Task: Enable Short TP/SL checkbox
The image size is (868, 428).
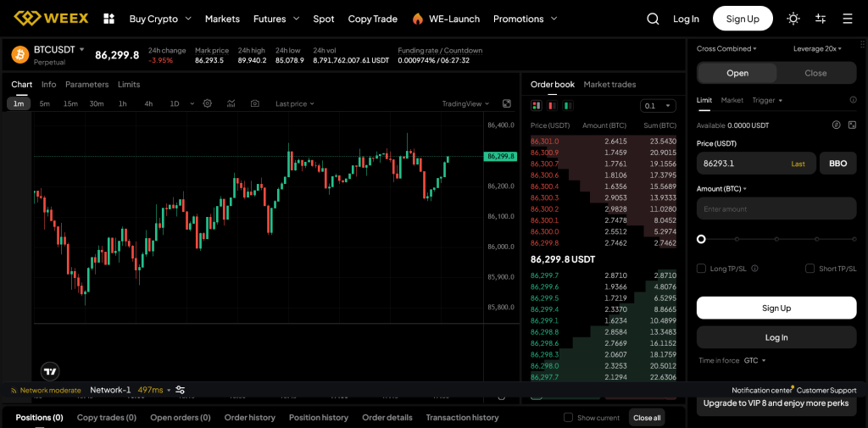Action: (810, 269)
